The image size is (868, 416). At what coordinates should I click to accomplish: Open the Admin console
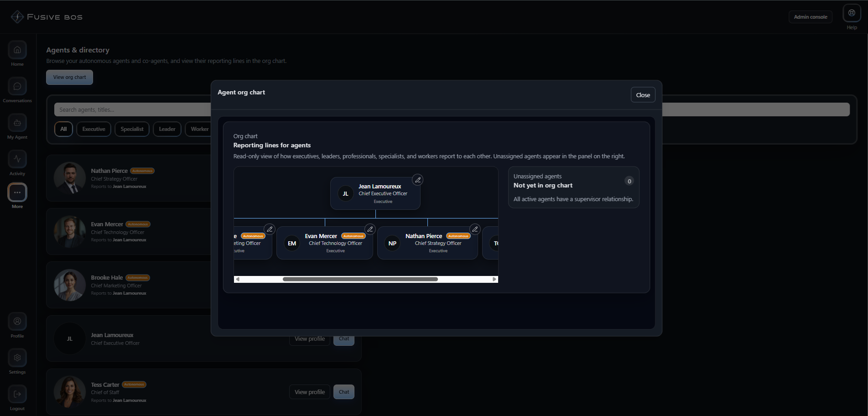point(811,17)
